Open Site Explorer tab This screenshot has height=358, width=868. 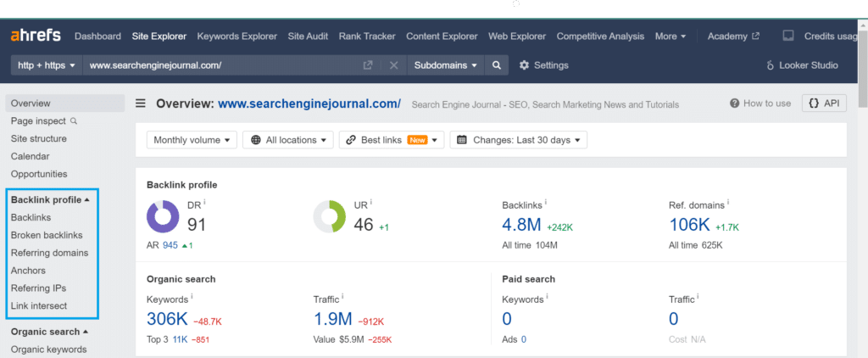[159, 36]
